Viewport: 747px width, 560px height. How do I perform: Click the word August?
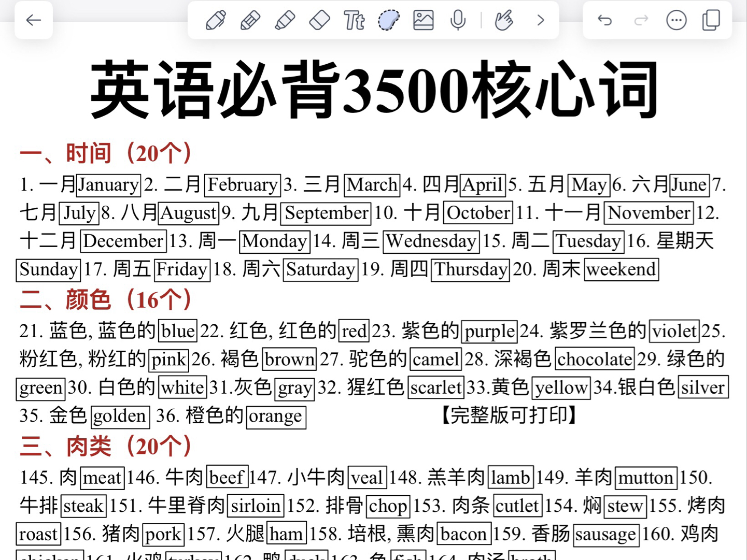189,213
